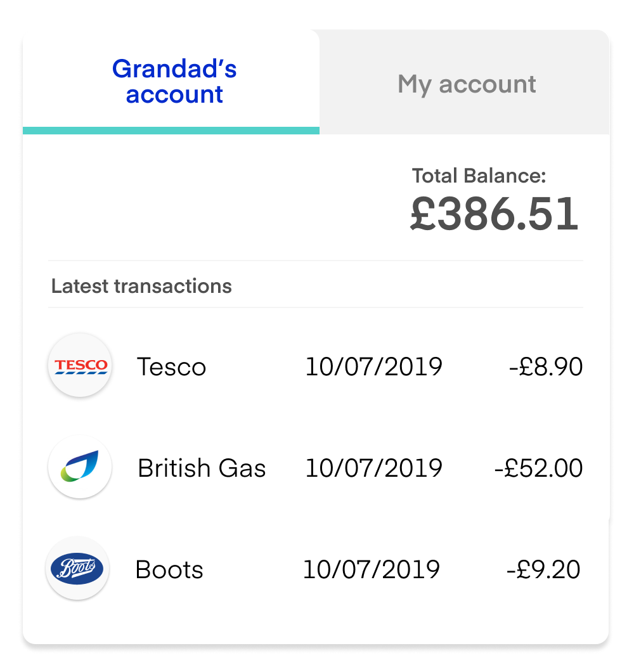Click the Boots transaction date

pos(371,569)
